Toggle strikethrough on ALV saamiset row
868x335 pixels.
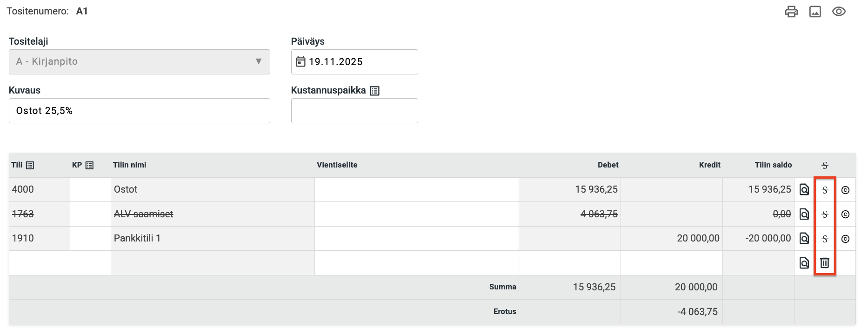coord(825,214)
